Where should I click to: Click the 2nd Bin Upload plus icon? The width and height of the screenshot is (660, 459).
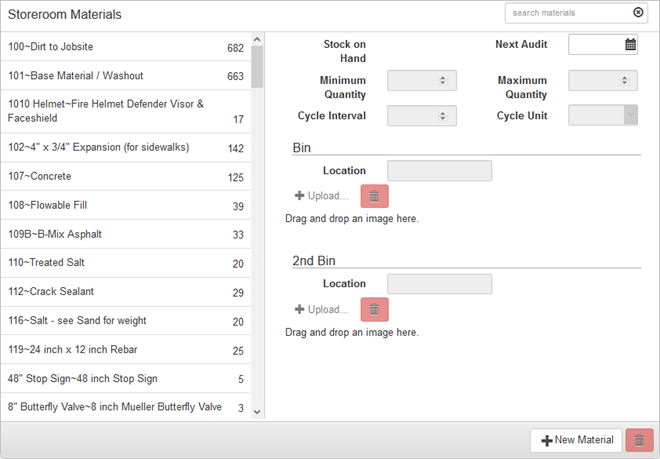[x=299, y=309]
